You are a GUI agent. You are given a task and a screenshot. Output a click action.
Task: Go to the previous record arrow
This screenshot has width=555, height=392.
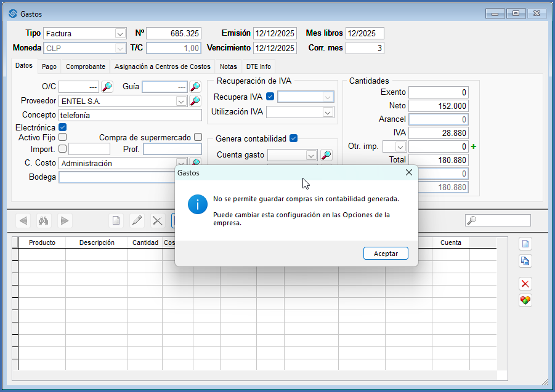(x=23, y=220)
